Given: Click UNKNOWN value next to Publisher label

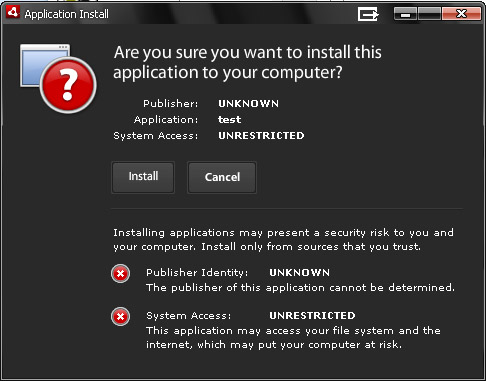Looking at the screenshot, I should click(248, 104).
